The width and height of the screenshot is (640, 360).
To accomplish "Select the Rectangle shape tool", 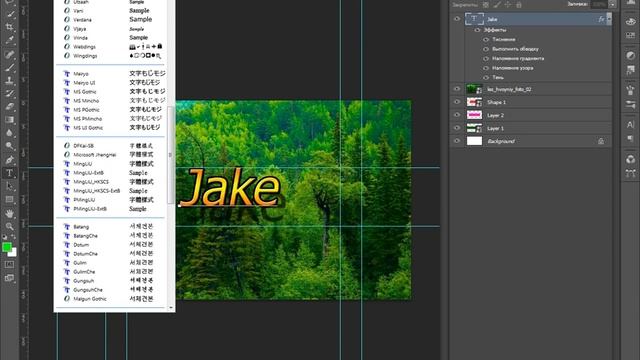I will [x=10, y=200].
